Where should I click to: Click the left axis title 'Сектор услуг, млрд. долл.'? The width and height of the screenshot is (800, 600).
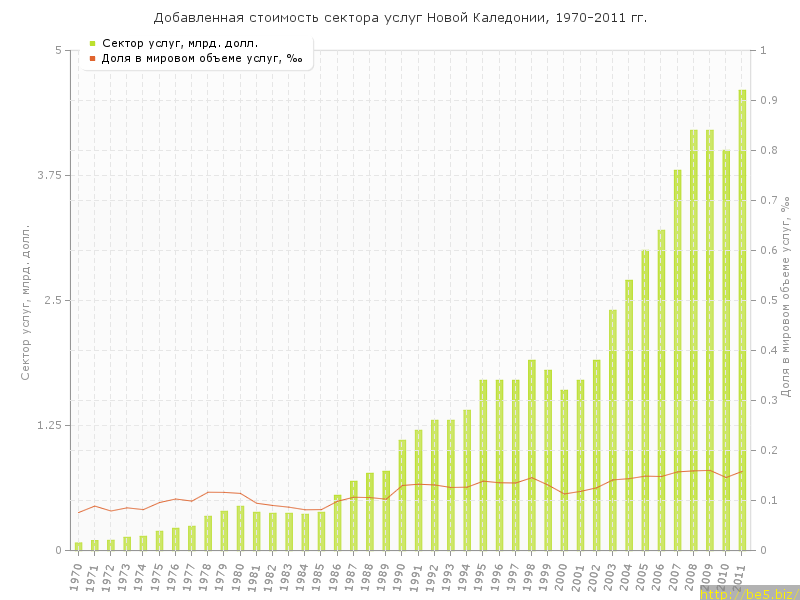coord(27,300)
